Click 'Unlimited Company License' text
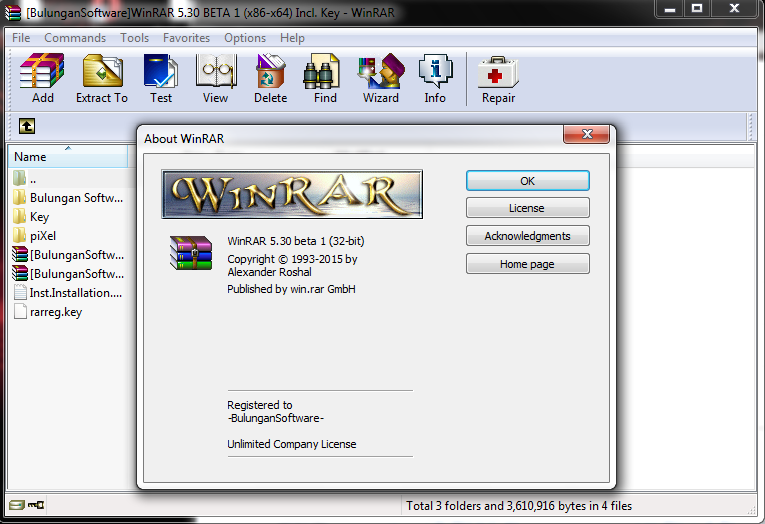 click(x=292, y=444)
